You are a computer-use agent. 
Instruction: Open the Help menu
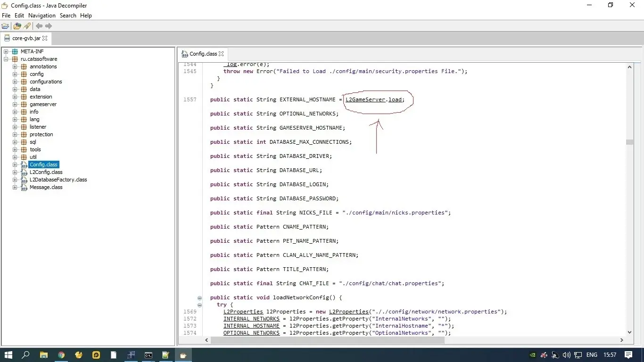[86, 16]
